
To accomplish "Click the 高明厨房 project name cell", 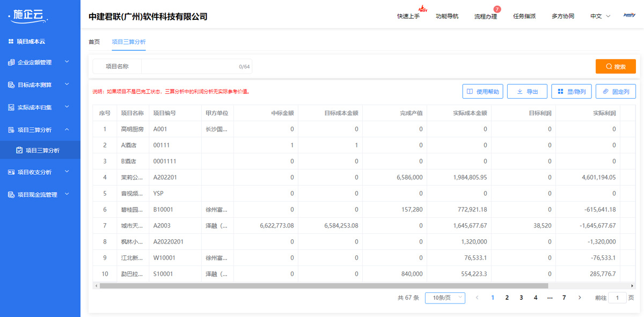I will (133, 129).
